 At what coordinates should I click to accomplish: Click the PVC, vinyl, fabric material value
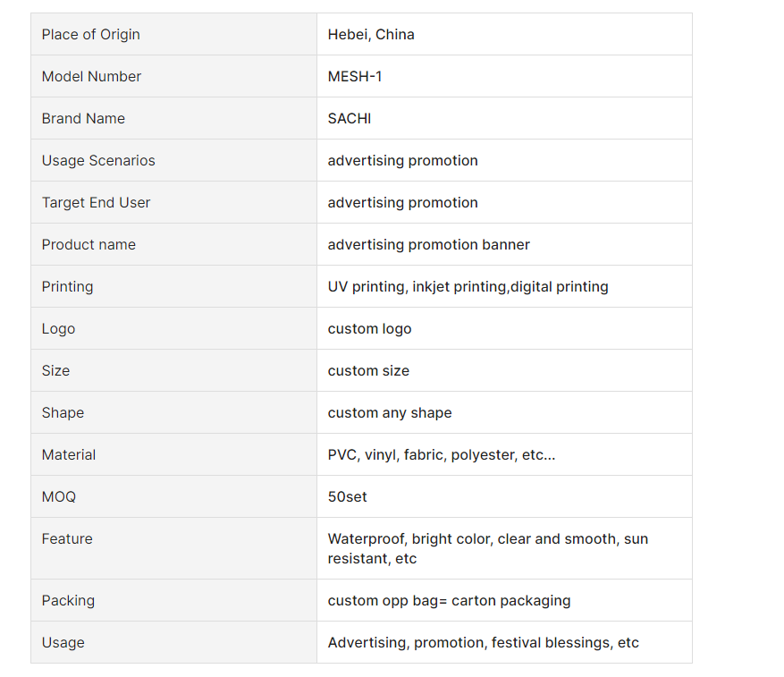442,455
